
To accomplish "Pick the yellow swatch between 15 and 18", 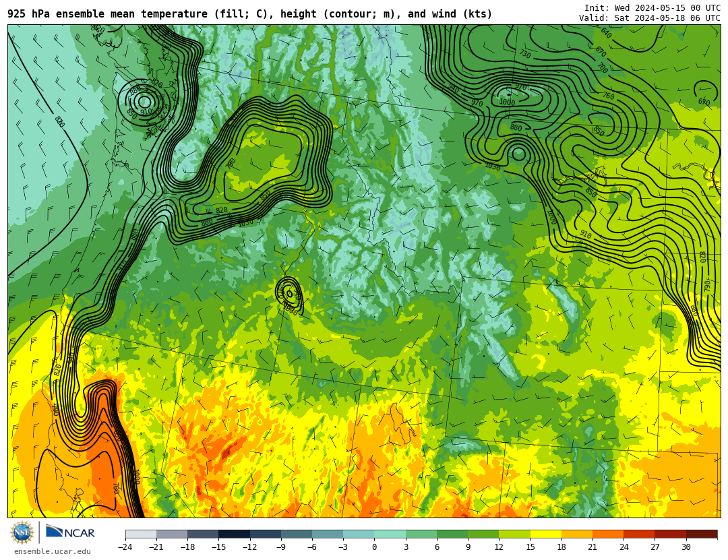I will coord(546,534).
